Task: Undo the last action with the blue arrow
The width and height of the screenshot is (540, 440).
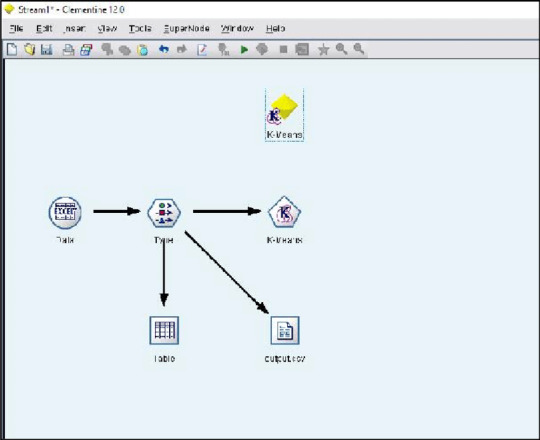Action: click(x=164, y=49)
